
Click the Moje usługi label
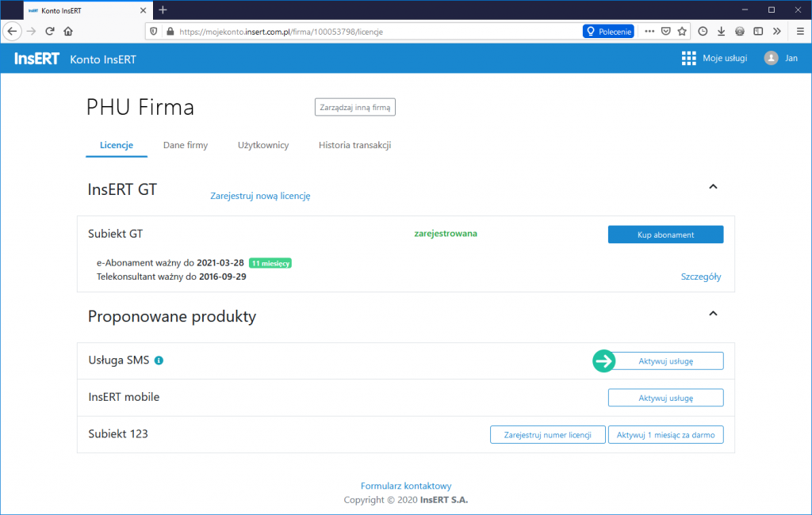[725, 58]
